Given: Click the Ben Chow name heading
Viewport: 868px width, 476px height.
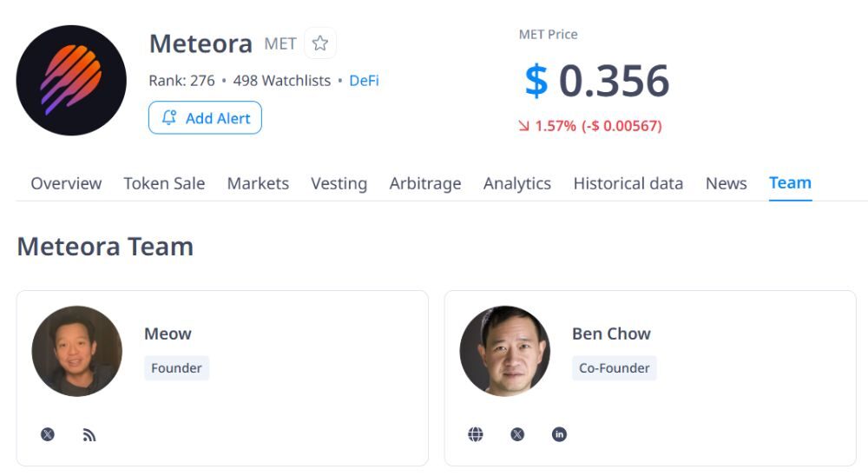Looking at the screenshot, I should coord(611,334).
